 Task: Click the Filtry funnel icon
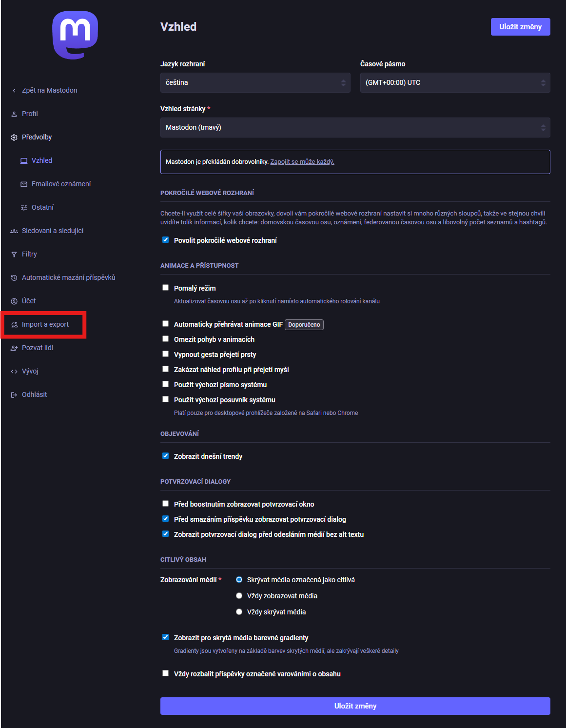point(14,255)
